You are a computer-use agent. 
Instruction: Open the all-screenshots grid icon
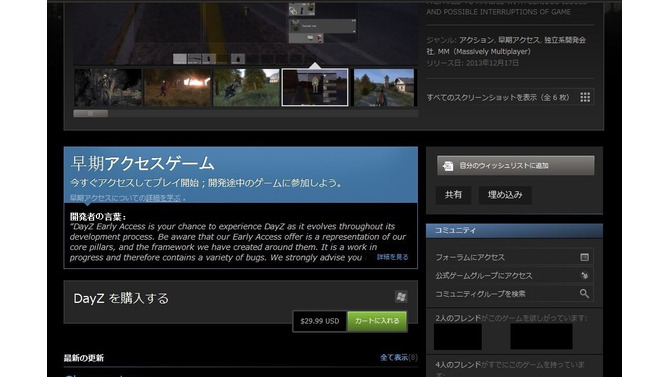coord(585,97)
